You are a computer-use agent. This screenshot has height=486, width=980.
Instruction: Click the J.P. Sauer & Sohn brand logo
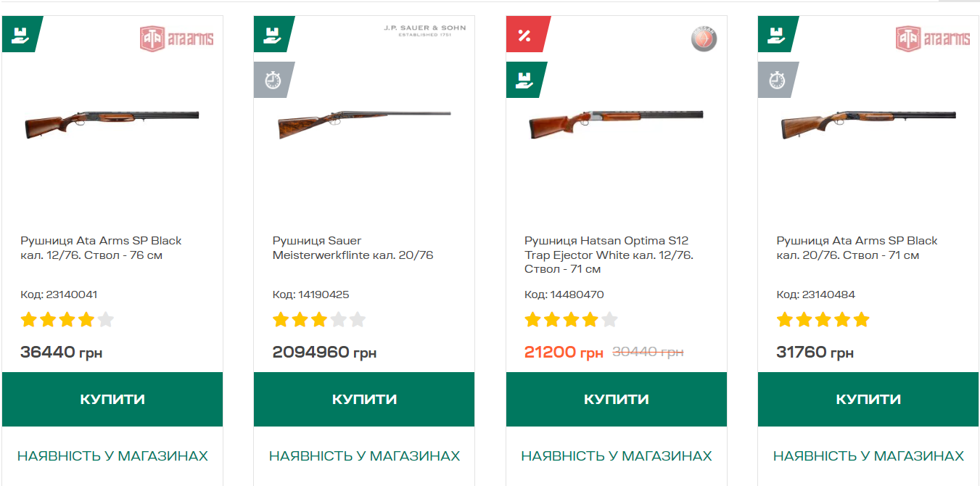click(x=425, y=30)
